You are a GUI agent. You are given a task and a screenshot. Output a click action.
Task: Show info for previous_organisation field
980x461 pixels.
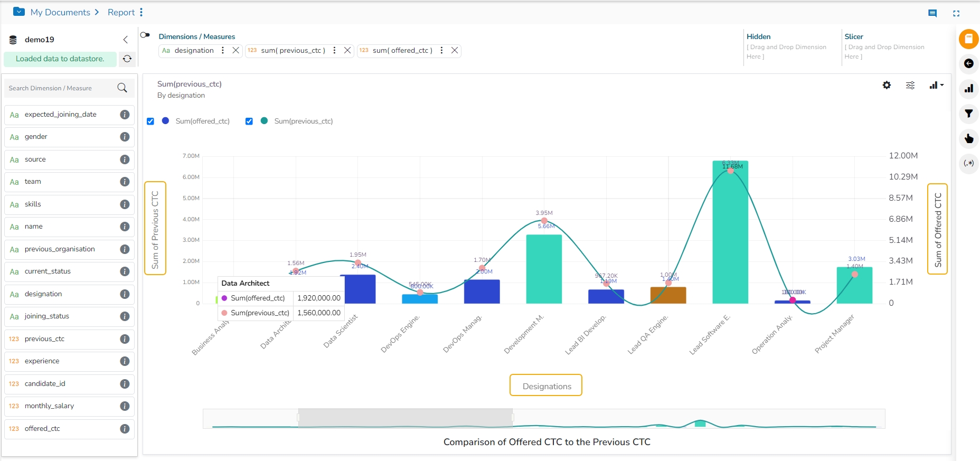(125, 249)
